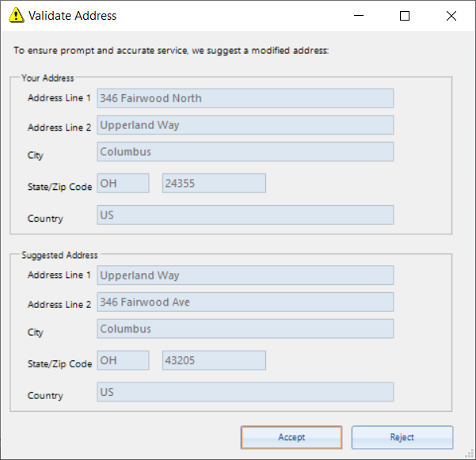Select Suggested Address Line 1 Upperland Way field
The image size is (476, 460).
coord(246,276)
